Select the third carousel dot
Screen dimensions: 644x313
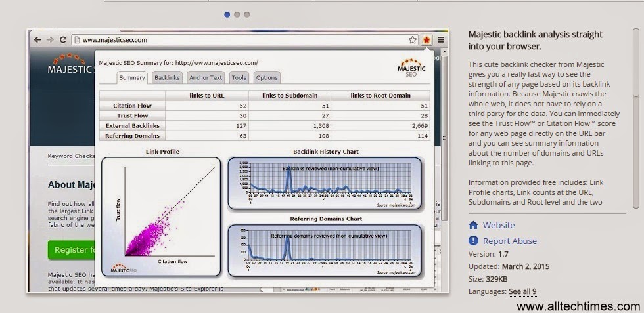click(247, 15)
